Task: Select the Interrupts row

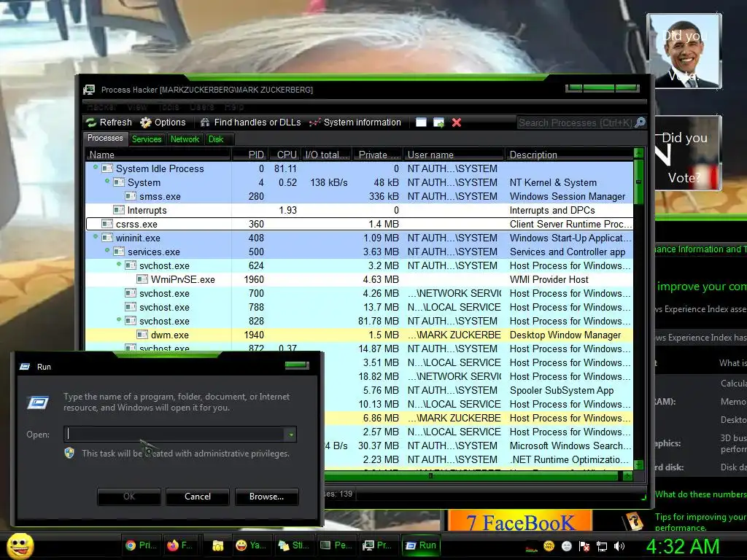Action: (359, 210)
